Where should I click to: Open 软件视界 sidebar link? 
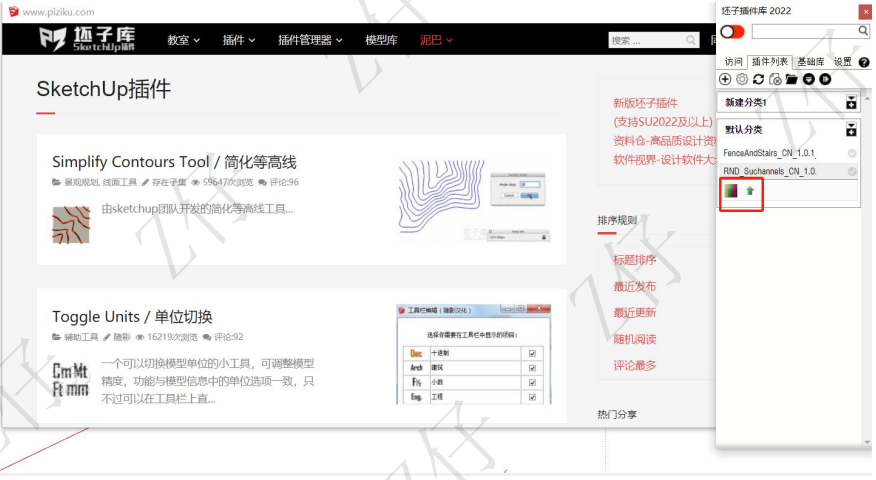point(664,160)
